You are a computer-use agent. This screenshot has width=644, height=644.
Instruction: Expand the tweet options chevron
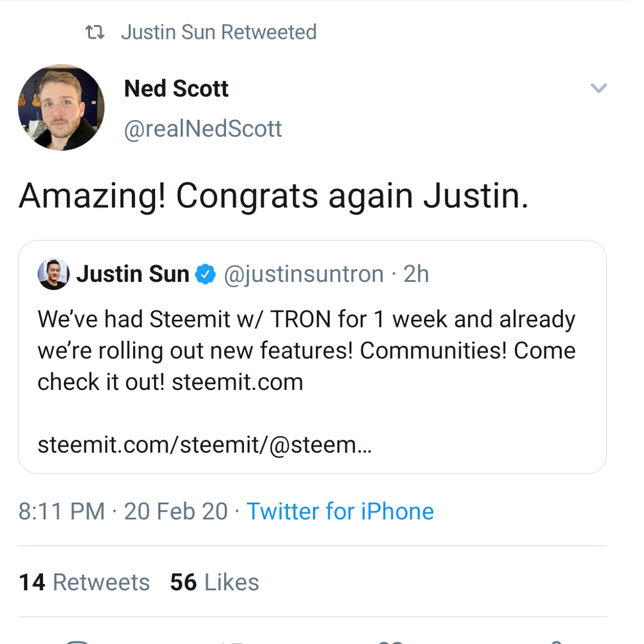[598, 89]
